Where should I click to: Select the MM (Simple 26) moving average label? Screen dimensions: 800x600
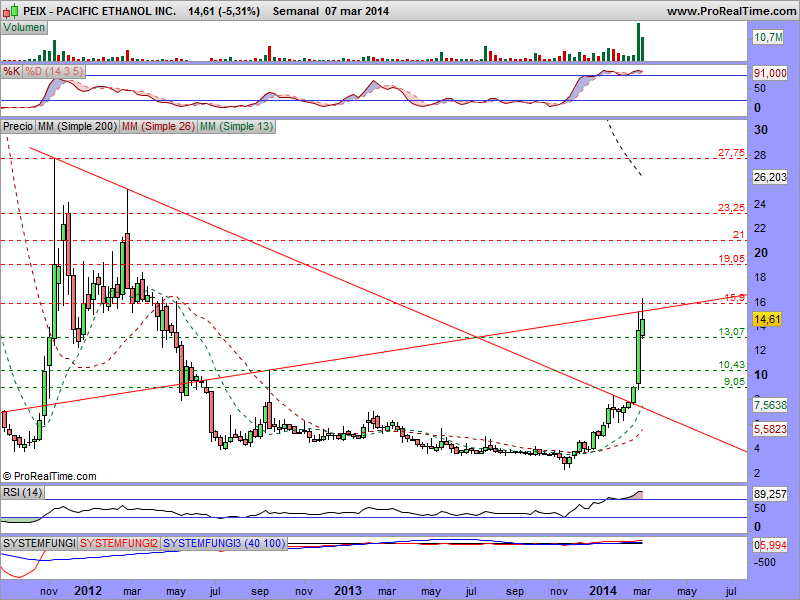click(x=158, y=126)
